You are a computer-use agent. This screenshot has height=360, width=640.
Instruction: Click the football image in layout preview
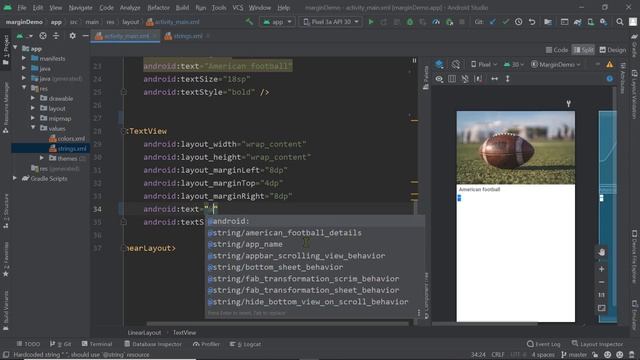(x=516, y=147)
